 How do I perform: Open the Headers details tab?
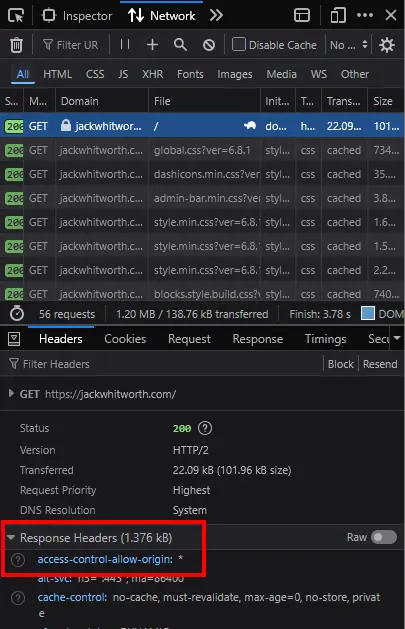click(x=61, y=339)
